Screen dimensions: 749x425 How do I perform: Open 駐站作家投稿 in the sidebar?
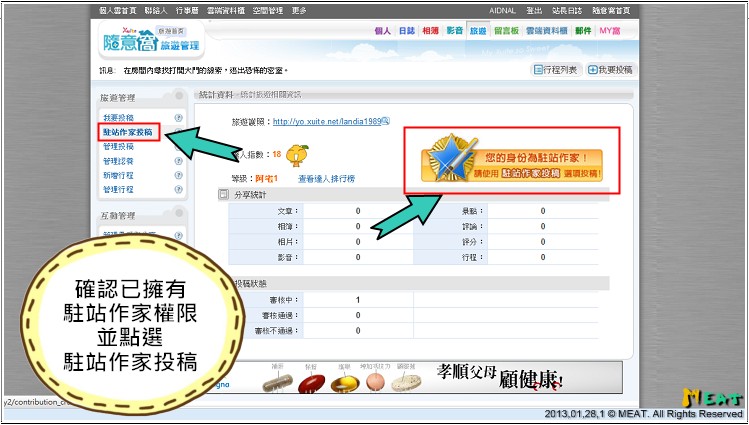[128, 132]
